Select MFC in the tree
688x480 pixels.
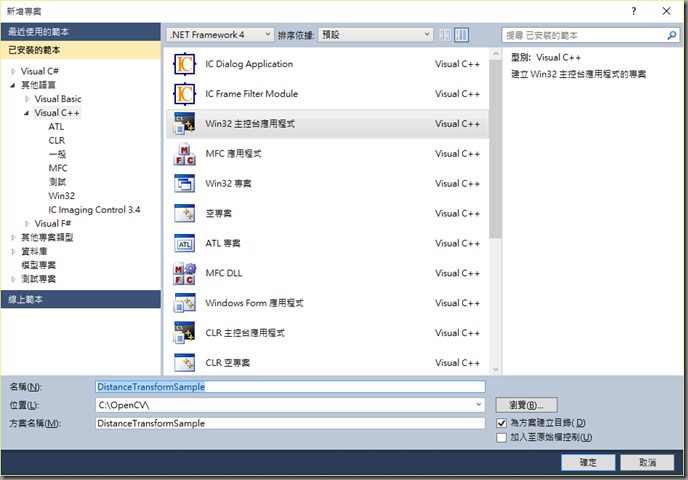pos(58,168)
